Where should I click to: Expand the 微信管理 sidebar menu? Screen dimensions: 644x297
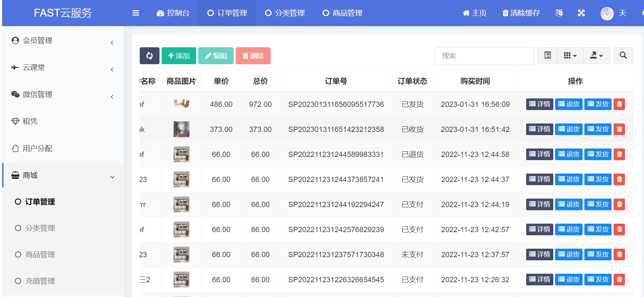[63, 95]
